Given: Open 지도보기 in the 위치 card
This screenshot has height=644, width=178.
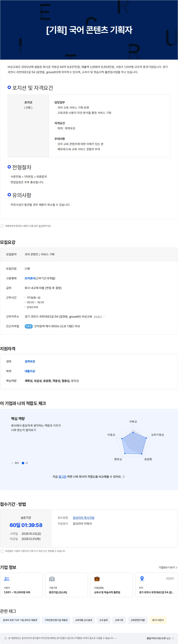Looking at the screenshot, I should pyautogui.click(x=170, y=578).
